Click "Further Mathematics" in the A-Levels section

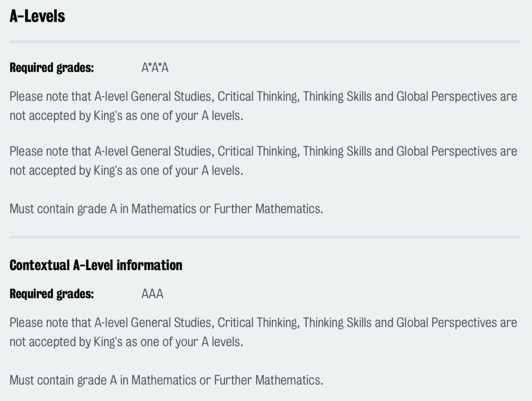pyautogui.click(x=267, y=209)
